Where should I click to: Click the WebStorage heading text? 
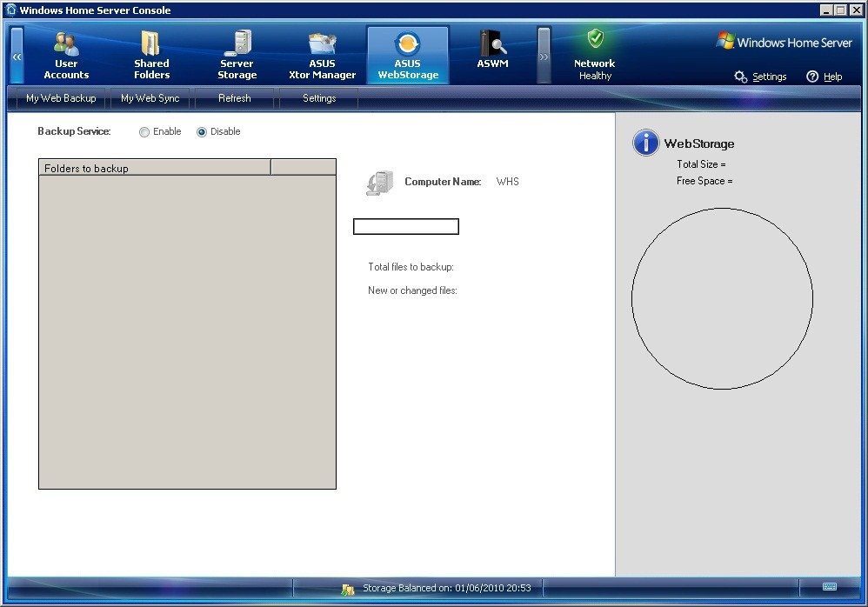tap(699, 143)
